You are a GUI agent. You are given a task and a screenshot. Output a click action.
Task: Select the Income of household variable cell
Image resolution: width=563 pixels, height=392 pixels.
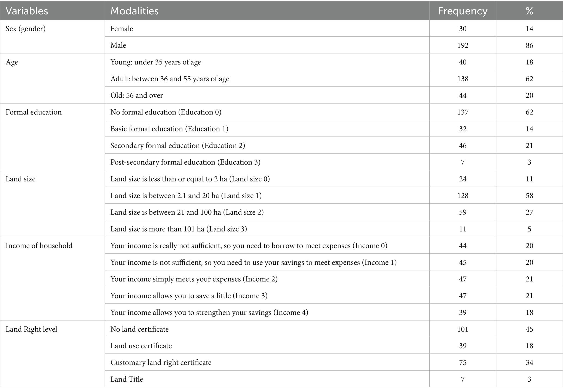(39, 246)
